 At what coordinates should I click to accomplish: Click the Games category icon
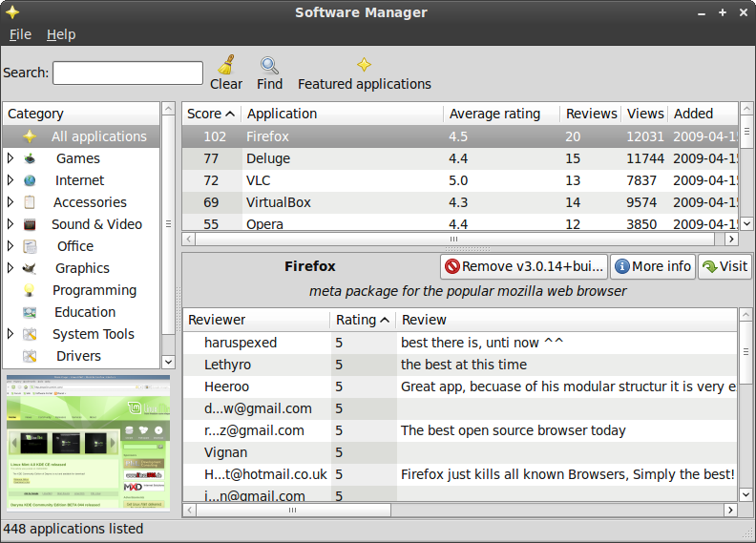pyautogui.click(x=30, y=158)
